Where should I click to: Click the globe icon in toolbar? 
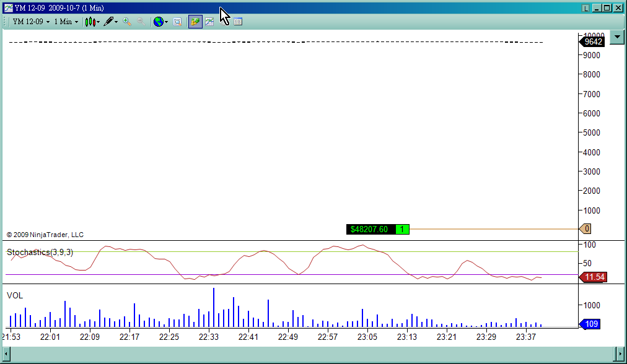(159, 22)
